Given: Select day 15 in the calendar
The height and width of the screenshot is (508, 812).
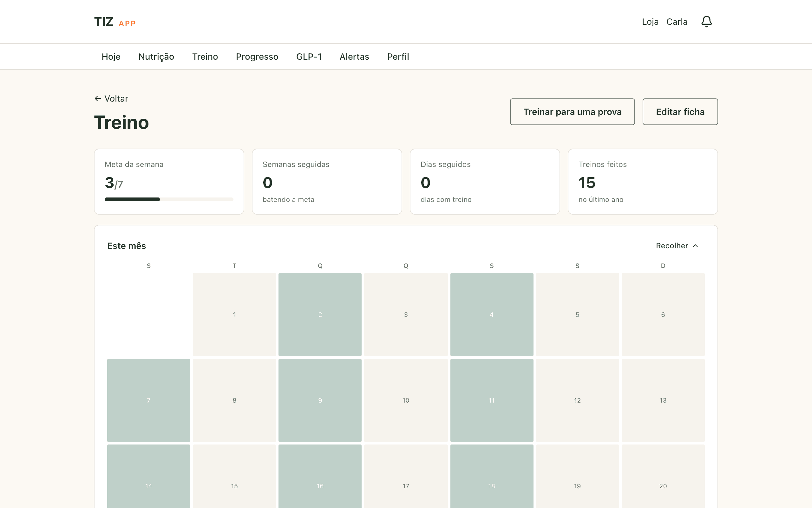Looking at the screenshot, I should coord(234,477).
